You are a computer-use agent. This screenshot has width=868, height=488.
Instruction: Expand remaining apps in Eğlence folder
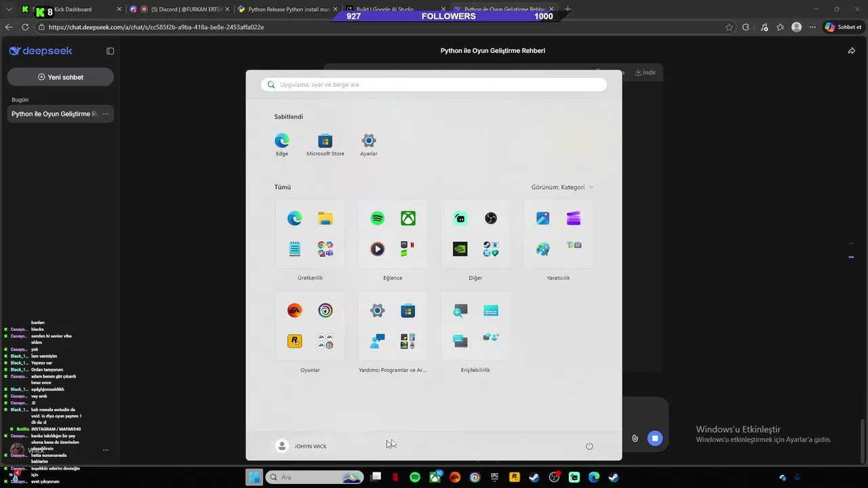tap(408, 249)
